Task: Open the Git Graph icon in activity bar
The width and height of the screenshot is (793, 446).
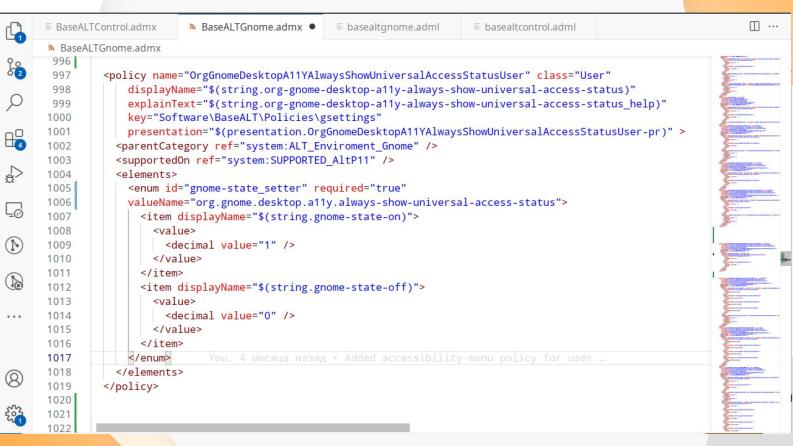Action: 14,245
